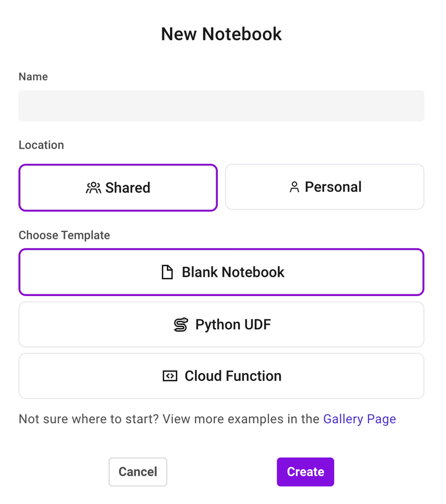Image resolution: width=446 pixels, height=504 pixels.
Task: Select Personal as the notebook location
Action: tap(324, 186)
